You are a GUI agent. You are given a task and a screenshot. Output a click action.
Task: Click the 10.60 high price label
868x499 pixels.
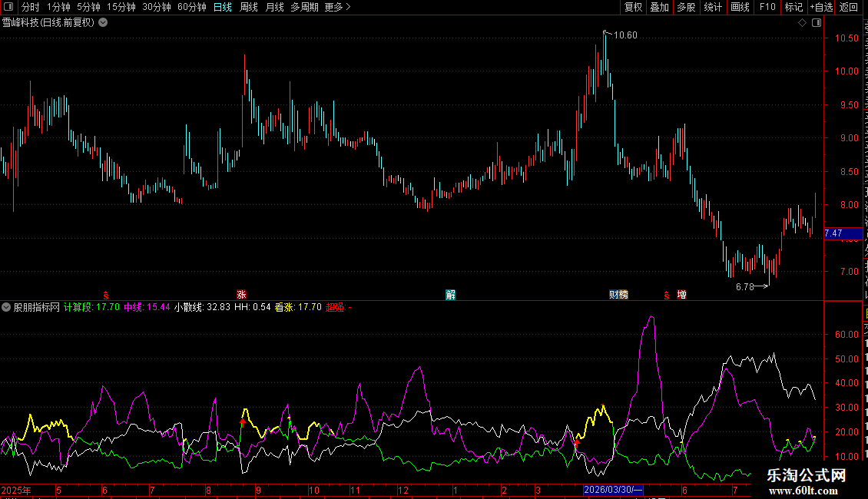pyautogui.click(x=625, y=35)
